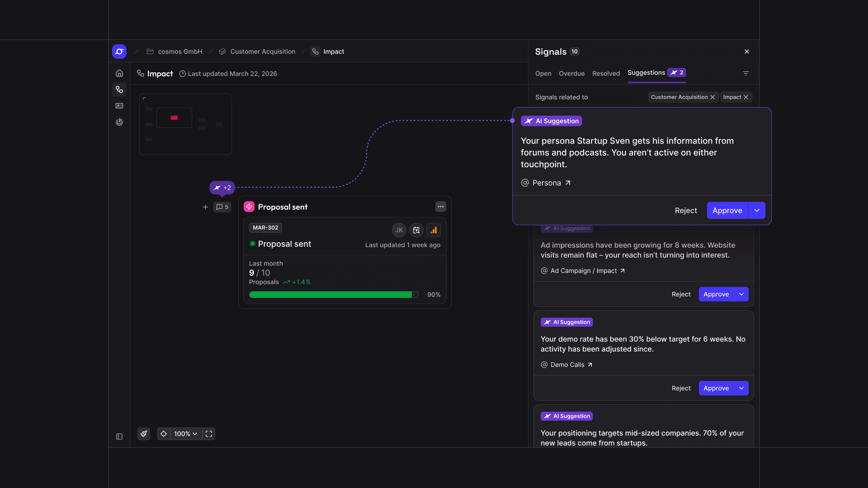The image size is (868, 488).
Task: Open the Home sidebar icon
Action: [x=119, y=73]
